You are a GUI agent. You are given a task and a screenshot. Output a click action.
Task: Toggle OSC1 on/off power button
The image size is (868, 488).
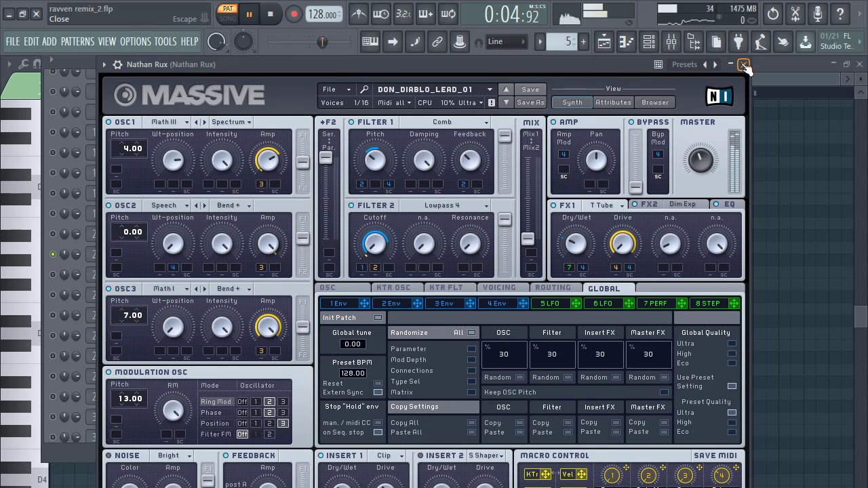pos(108,122)
